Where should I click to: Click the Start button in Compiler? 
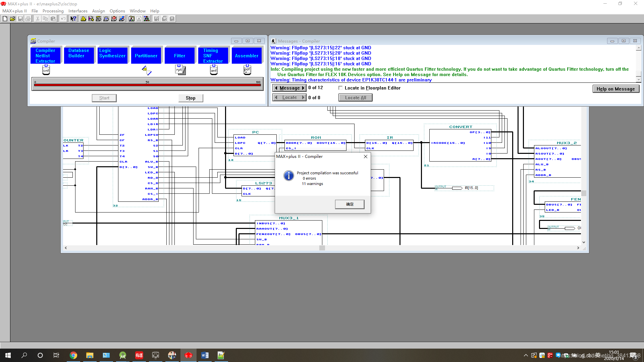[104, 98]
